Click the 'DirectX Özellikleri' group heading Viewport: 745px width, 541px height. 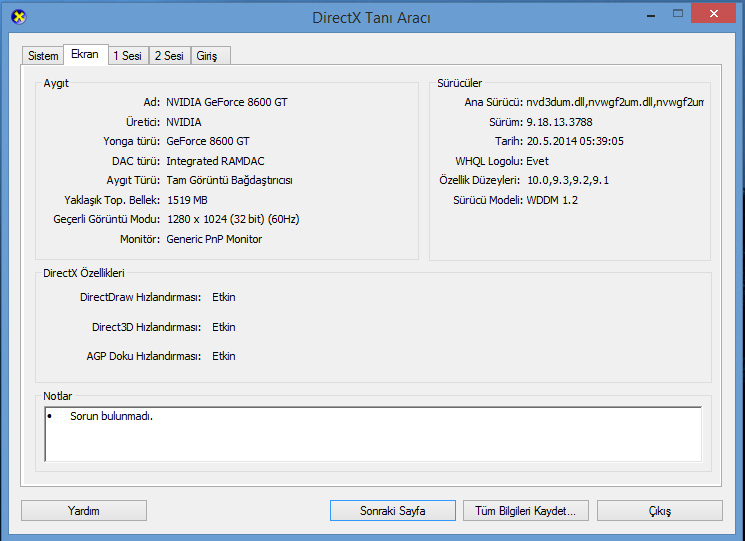click(84, 273)
